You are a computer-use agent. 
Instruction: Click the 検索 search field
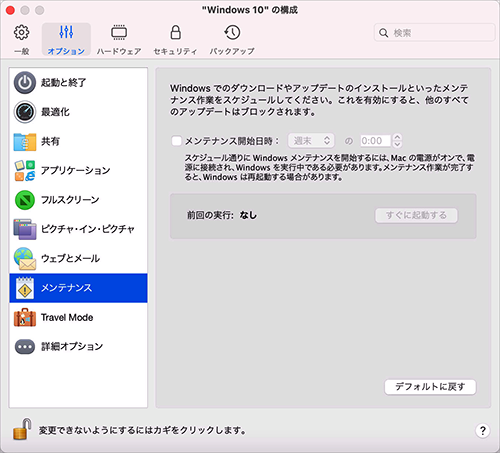click(434, 33)
